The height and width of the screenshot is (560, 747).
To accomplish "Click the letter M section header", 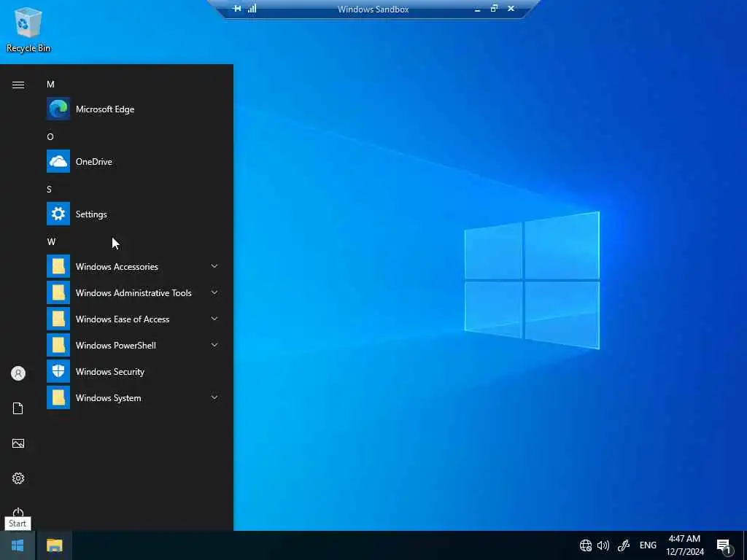I will point(50,85).
